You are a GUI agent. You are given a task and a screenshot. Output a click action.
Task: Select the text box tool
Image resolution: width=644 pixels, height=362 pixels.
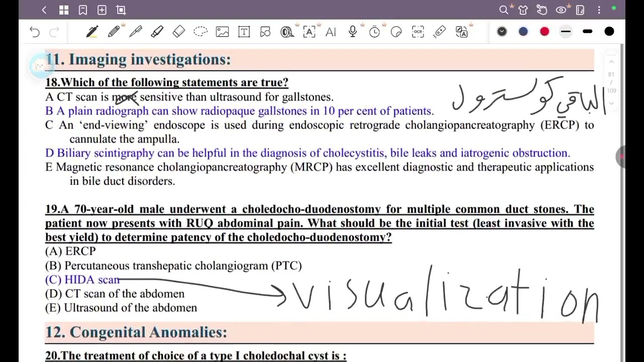(244, 32)
